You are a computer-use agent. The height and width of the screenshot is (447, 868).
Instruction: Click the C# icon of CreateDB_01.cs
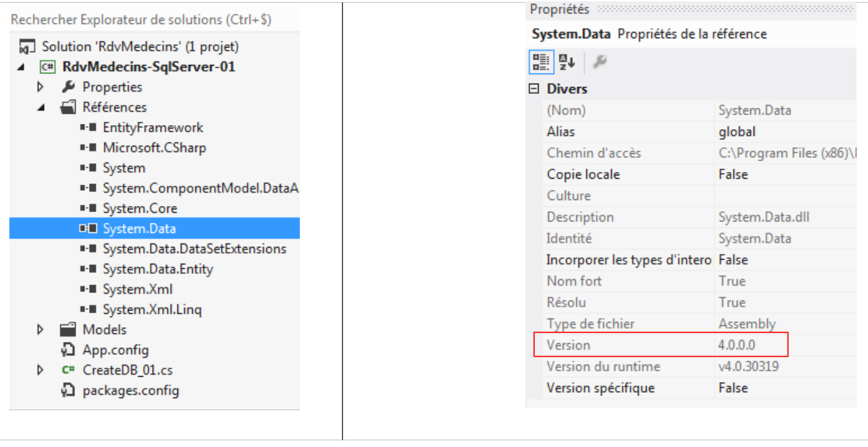click(68, 370)
